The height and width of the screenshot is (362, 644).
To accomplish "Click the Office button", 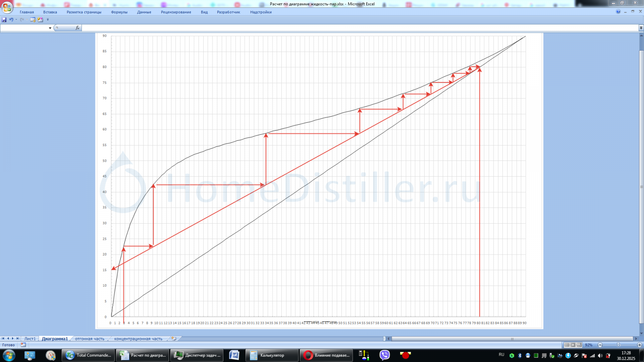I will coord(7,7).
